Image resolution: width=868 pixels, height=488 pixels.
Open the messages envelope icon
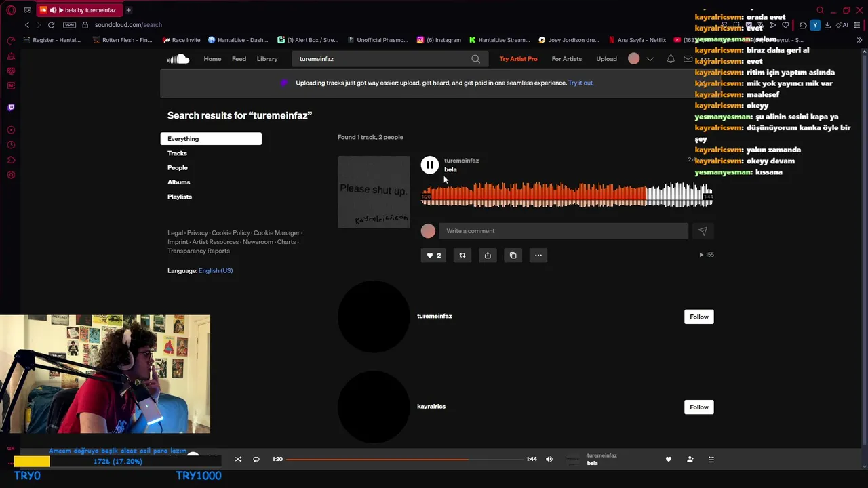688,59
